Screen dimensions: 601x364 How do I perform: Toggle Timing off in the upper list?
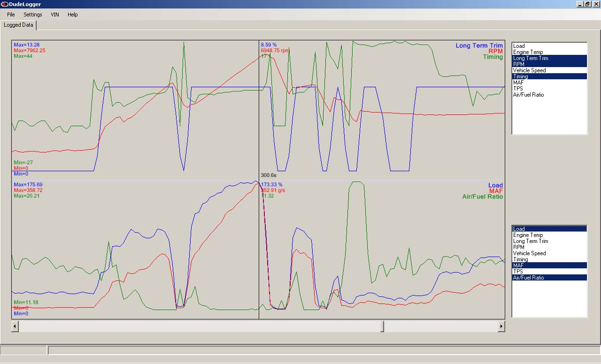pyautogui.click(x=520, y=76)
